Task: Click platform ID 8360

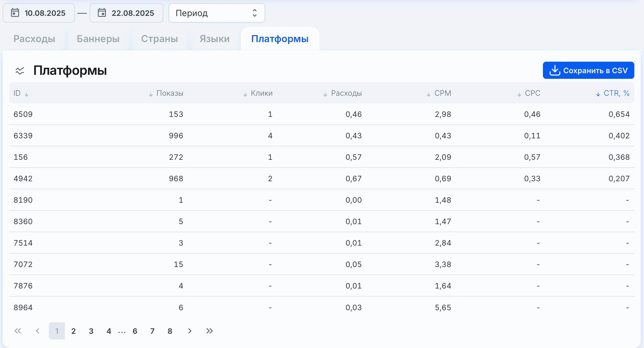Action: coord(23,221)
